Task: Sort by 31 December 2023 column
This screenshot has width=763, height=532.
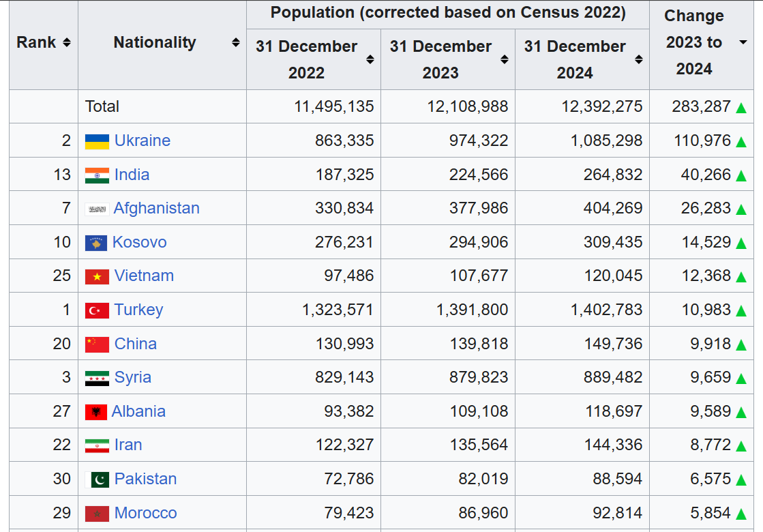Action: click(504, 59)
